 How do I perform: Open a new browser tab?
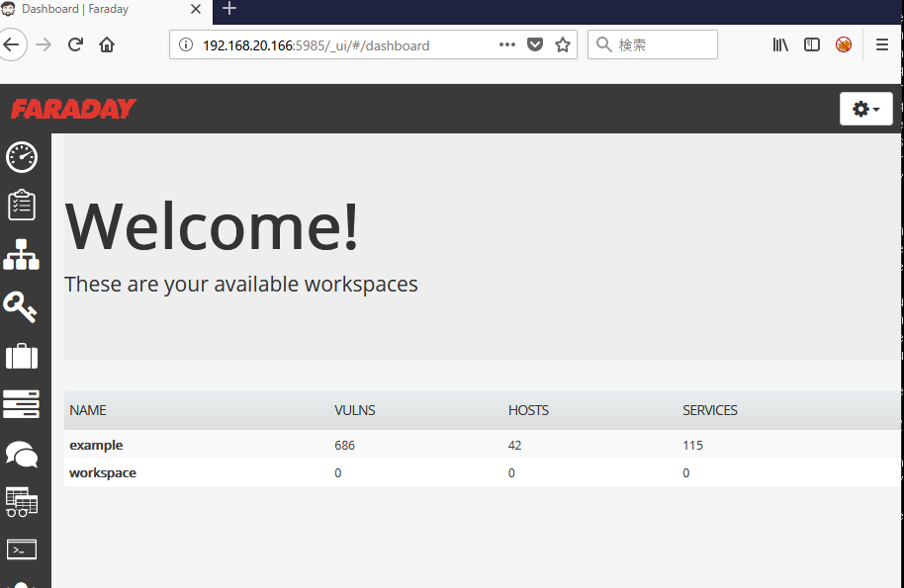(x=229, y=9)
